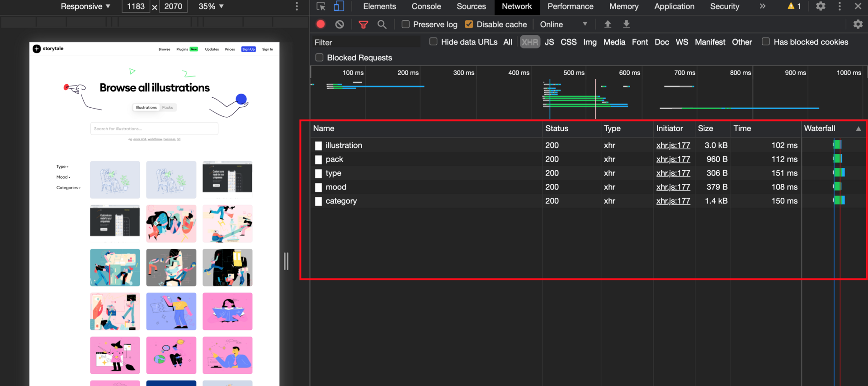This screenshot has width=868, height=386.
Task: Filter by CSS requests
Action: pyautogui.click(x=569, y=42)
